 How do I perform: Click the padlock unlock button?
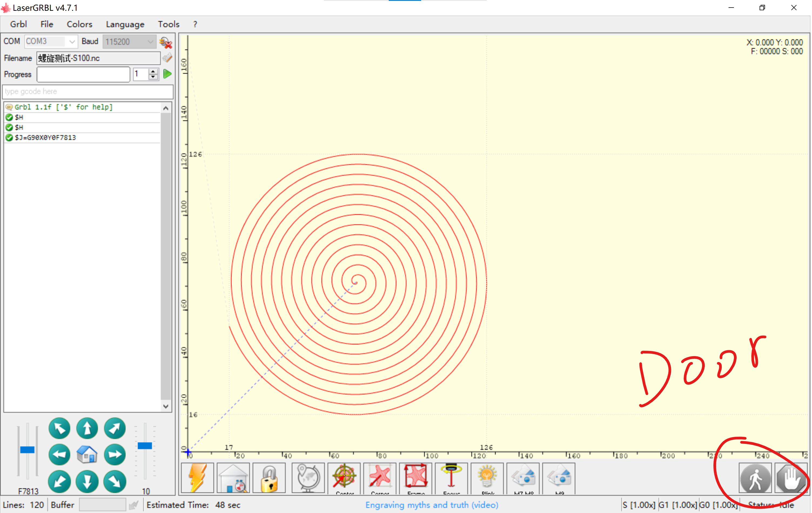(x=269, y=477)
